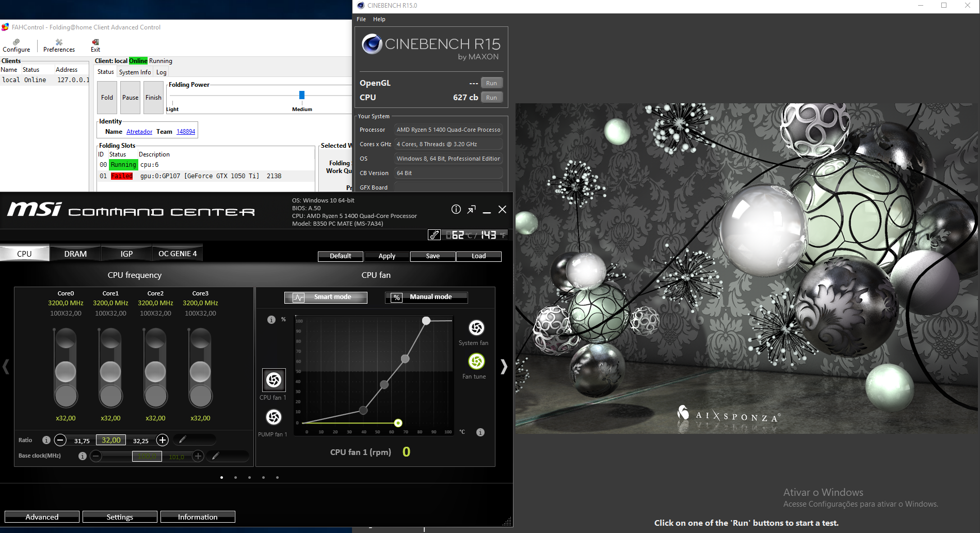Run the OpenGL test in Cinebench
This screenshot has height=533, width=980.
click(492, 83)
